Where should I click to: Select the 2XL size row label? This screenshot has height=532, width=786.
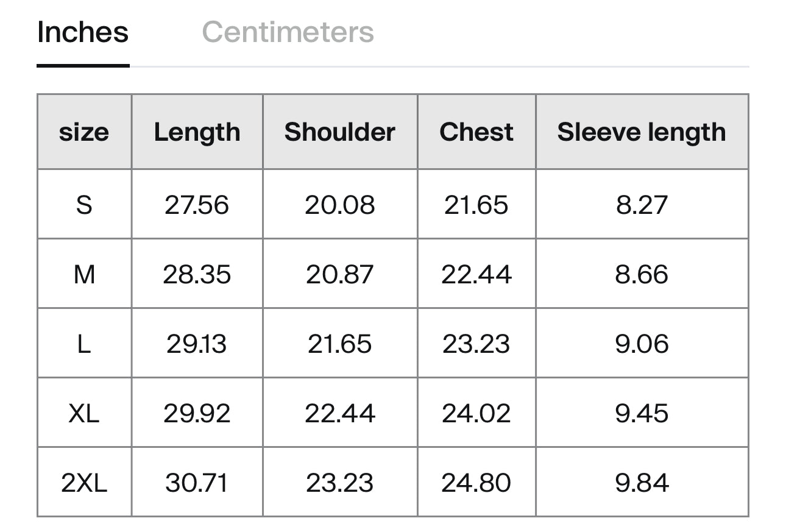84,483
